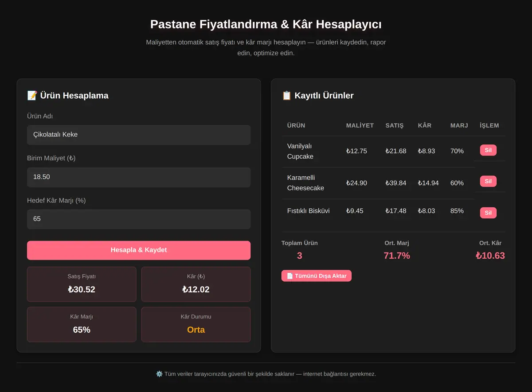Click the Toplam Ürün value 3
The height and width of the screenshot is (392, 532).
(300, 256)
